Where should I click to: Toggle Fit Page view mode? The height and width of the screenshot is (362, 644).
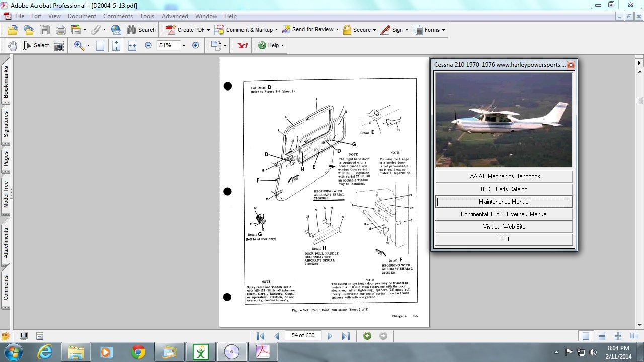click(x=117, y=45)
